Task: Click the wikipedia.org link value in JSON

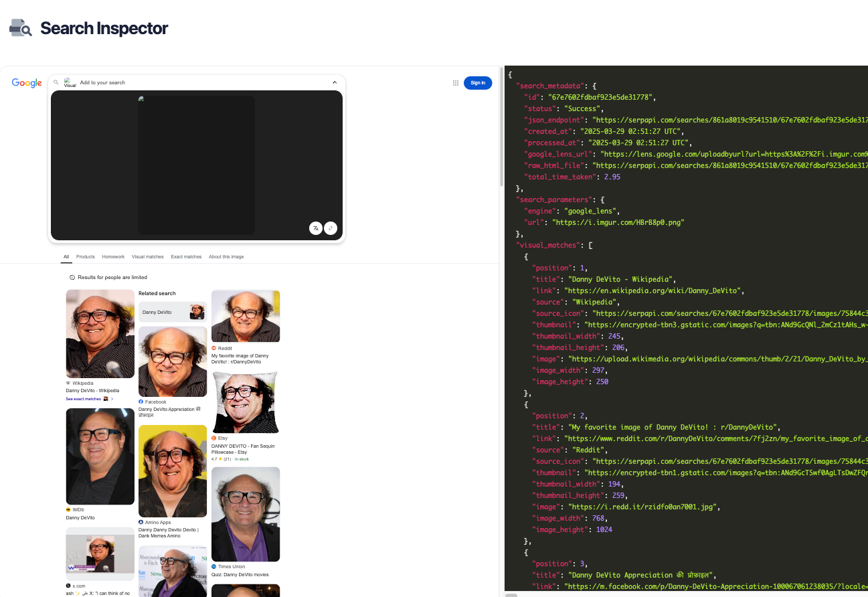Action: 654,290
